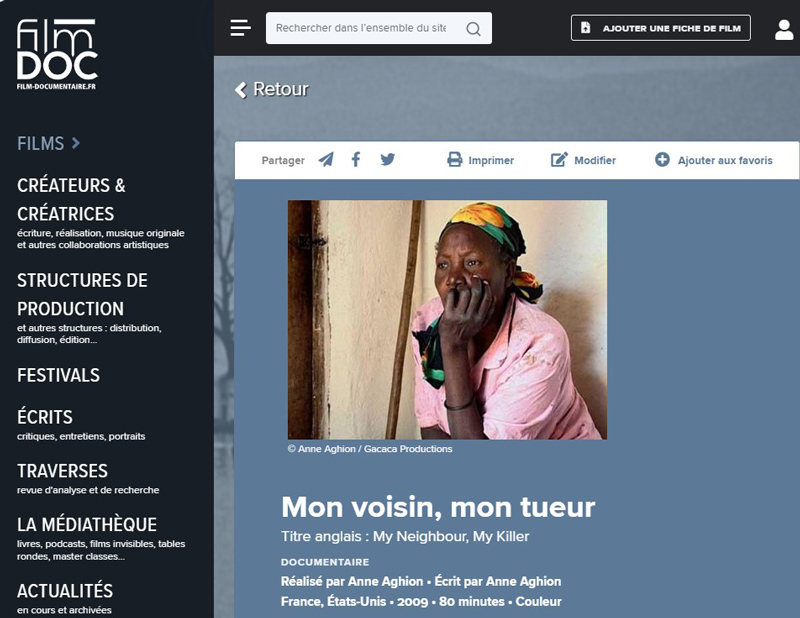The image size is (800, 618).
Task: Click the search magnifier icon
Action: (473, 29)
